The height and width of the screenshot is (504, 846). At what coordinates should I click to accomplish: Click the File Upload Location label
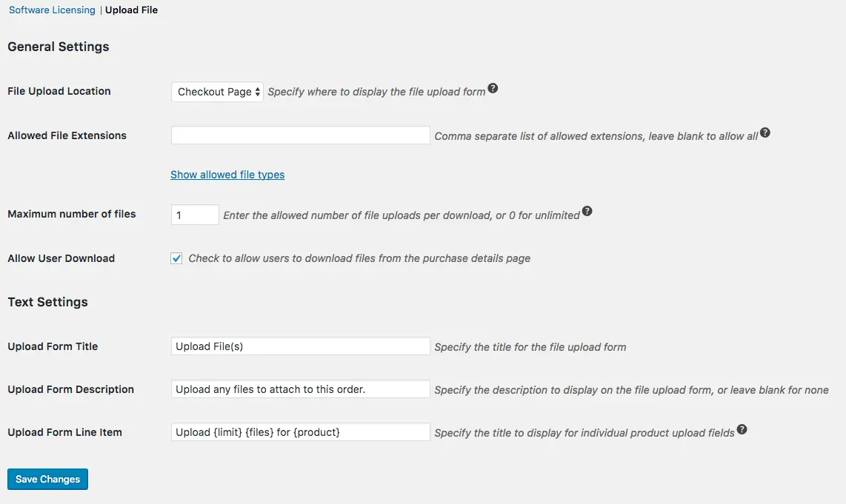click(59, 91)
